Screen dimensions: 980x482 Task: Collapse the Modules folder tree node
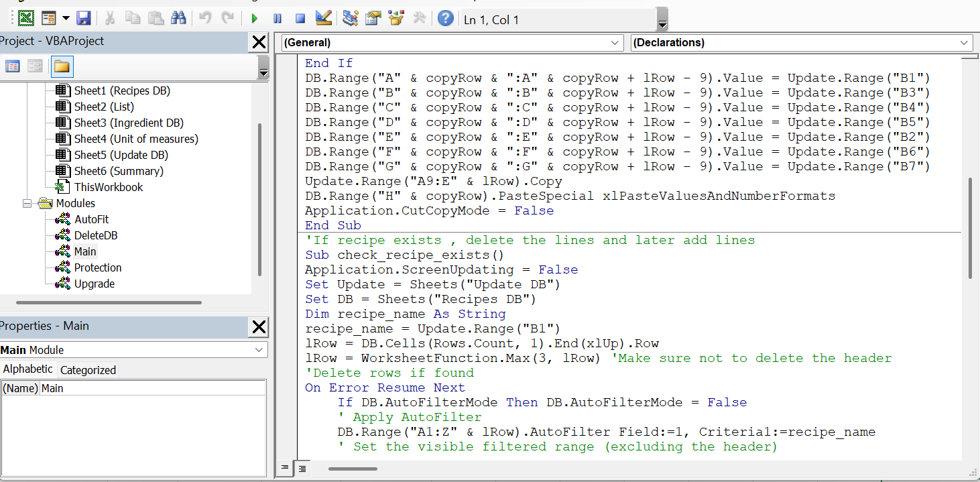(27, 203)
